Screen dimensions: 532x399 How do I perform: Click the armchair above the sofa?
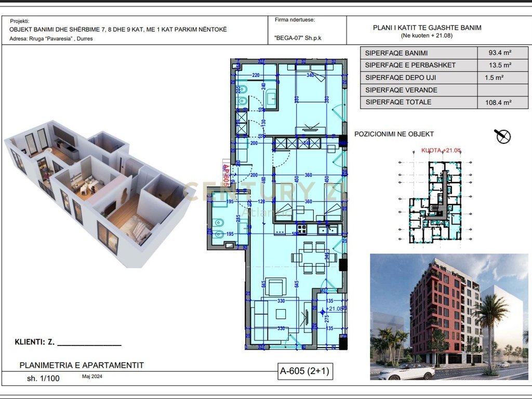click(x=275, y=286)
